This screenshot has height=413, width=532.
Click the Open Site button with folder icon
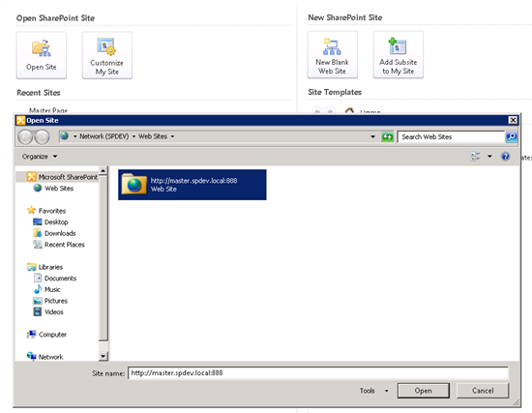point(42,55)
